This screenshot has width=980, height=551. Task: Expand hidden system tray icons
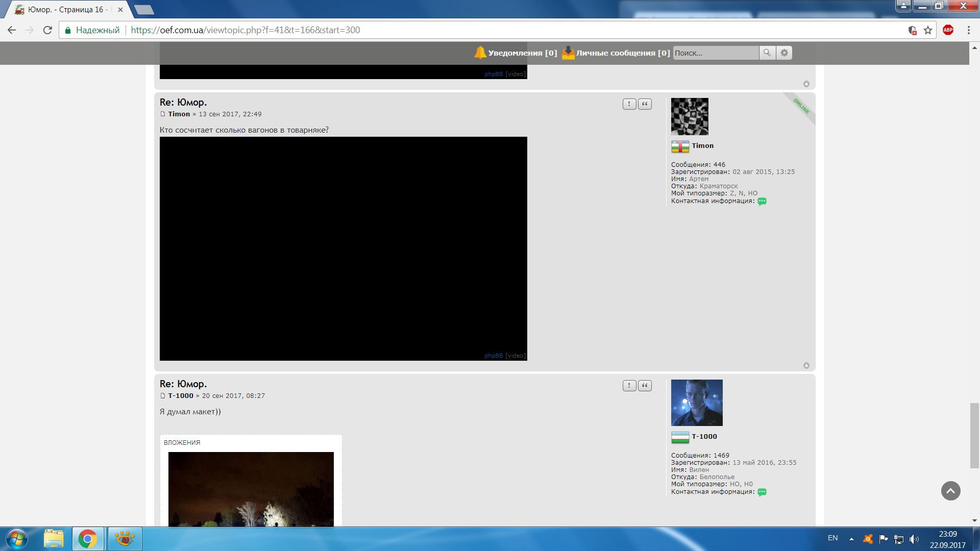[x=851, y=539]
